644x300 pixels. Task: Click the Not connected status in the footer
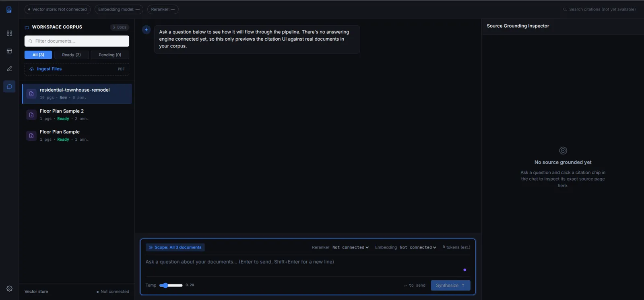(x=113, y=292)
